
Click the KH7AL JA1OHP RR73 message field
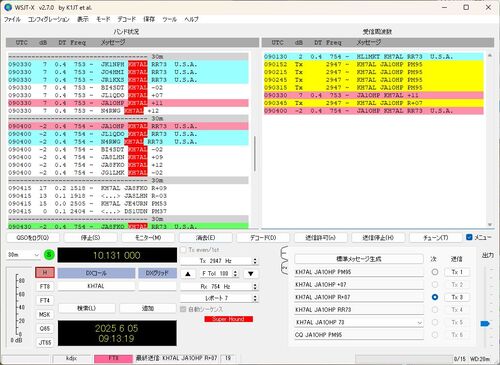[359, 310]
